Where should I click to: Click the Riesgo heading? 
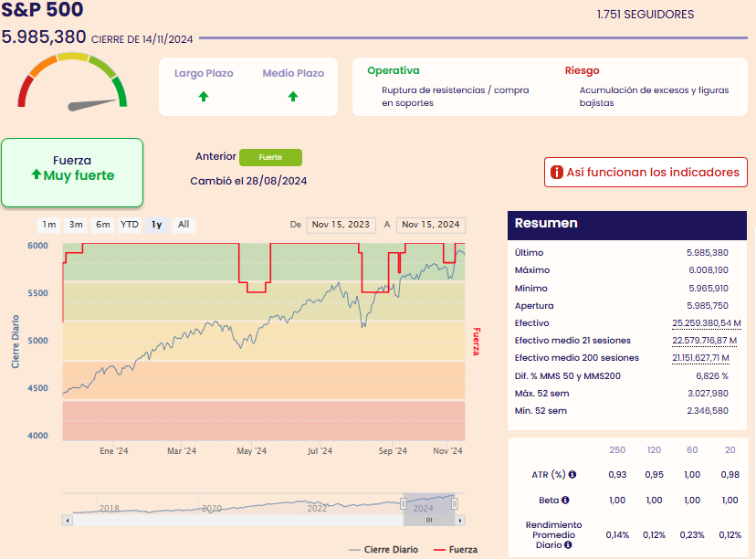click(x=582, y=70)
